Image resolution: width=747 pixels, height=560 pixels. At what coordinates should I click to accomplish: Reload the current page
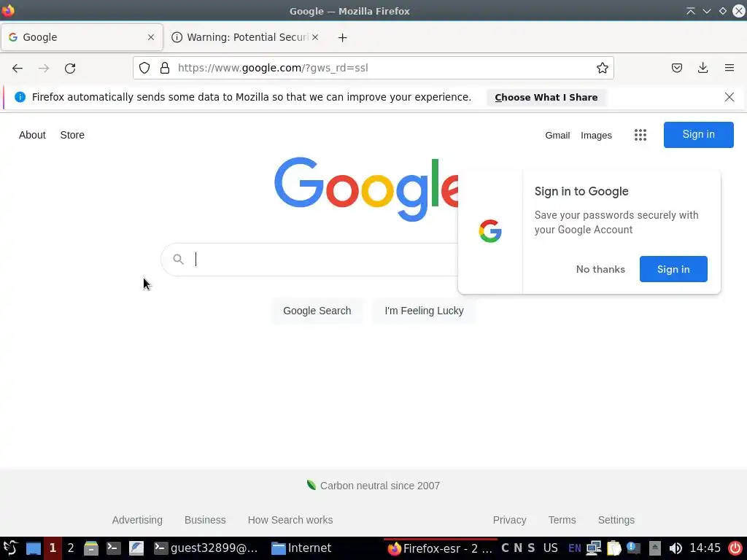click(70, 68)
